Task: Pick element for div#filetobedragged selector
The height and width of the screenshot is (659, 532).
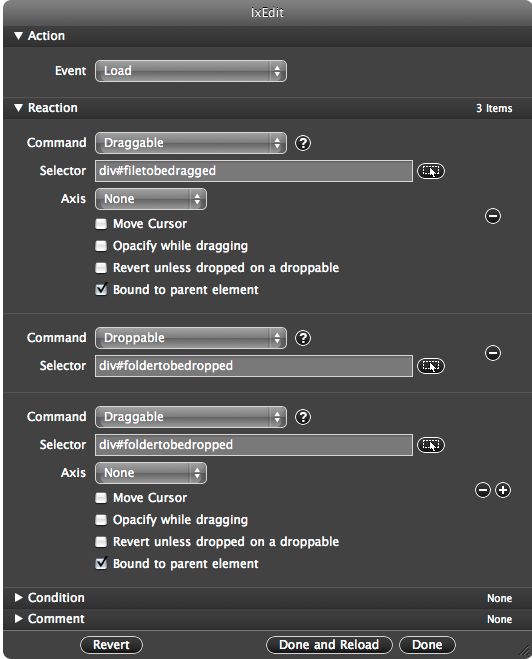Action: point(430,171)
